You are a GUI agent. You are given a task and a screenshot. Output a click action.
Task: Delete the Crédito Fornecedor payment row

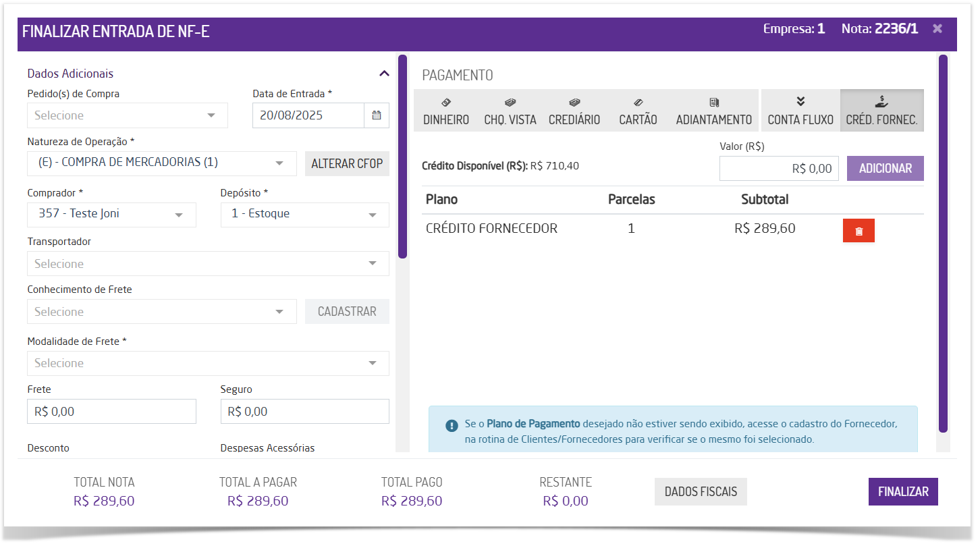coord(859,231)
